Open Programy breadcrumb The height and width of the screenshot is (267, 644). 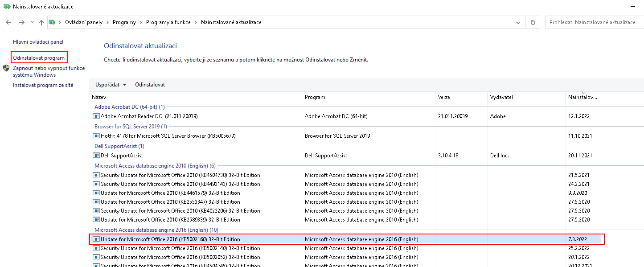click(x=124, y=22)
